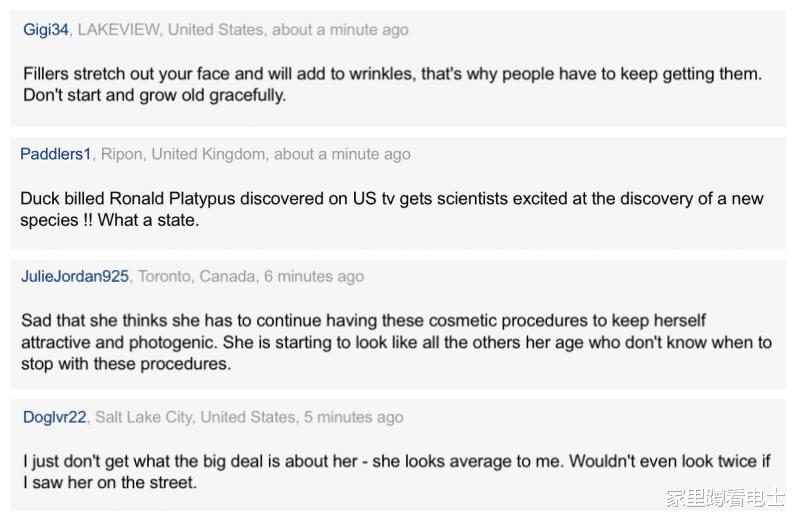This screenshot has width=796, height=521.
Task: Open the Doglvr22 username link
Action: tap(55, 417)
